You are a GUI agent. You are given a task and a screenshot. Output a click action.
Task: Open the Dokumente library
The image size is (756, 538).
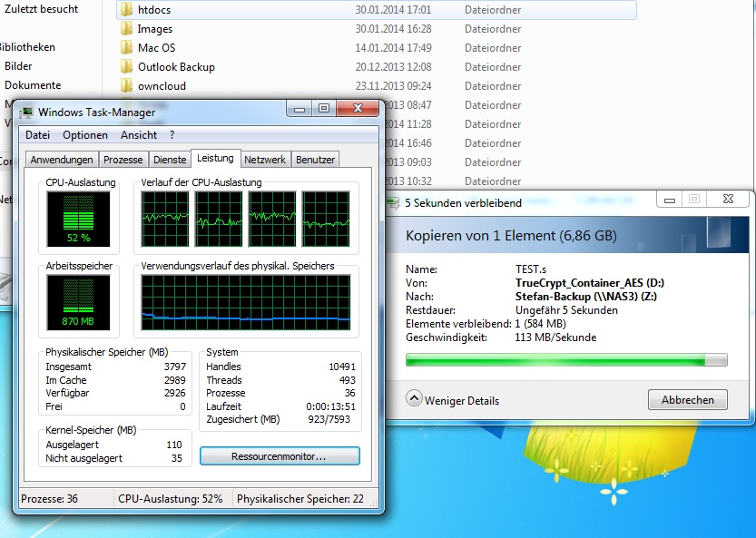pyautogui.click(x=33, y=85)
